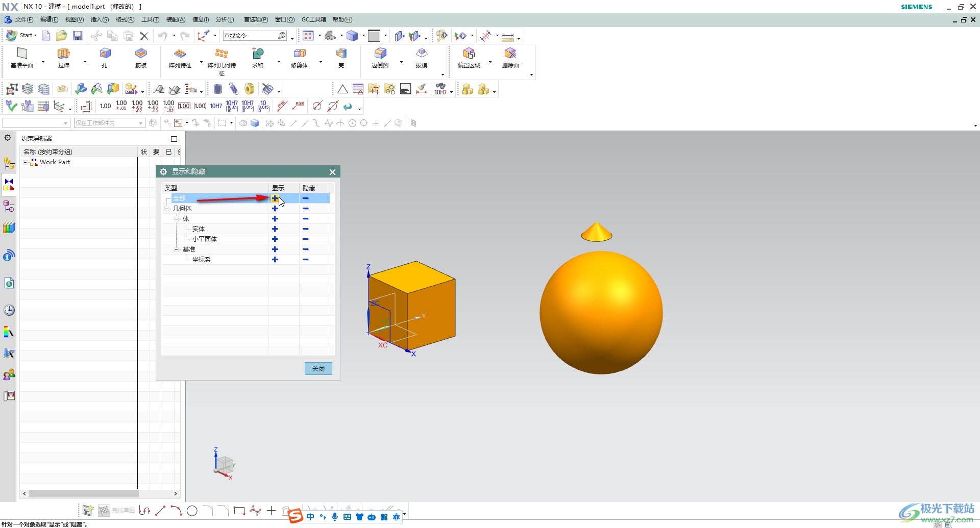This screenshot has width=980, height=528.
Task: Click the 查找命令 search field
Action: [x=250, y=36]
